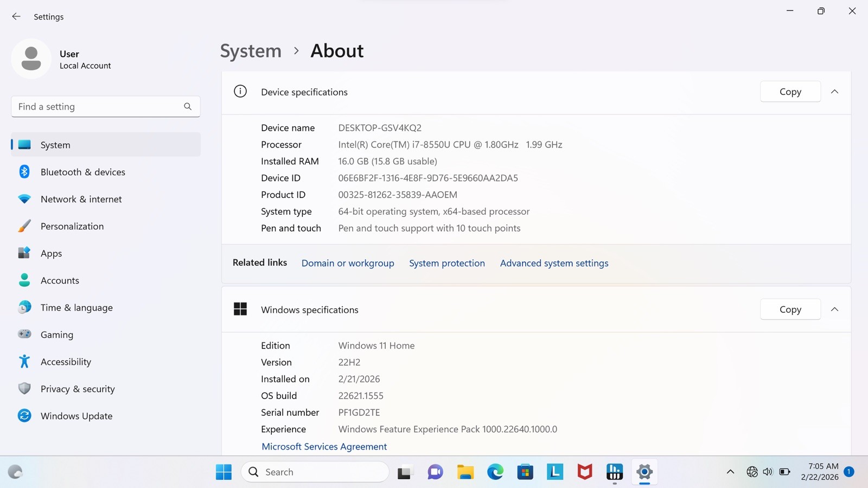The height and width of the screenshot is (488, 868).
Task: Click the Privacy shield icon
Action: (x=24, y=389)
